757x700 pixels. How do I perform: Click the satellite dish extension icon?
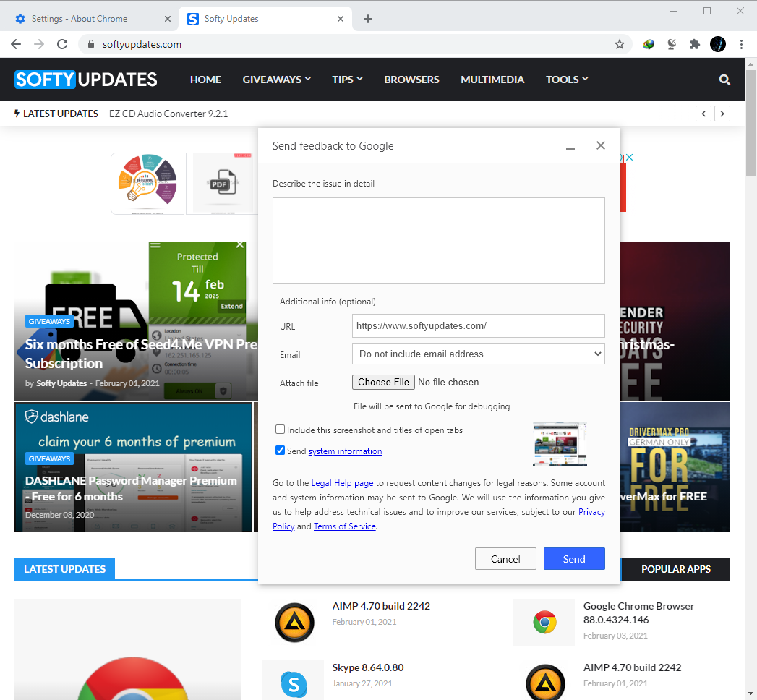pos(672,44)
